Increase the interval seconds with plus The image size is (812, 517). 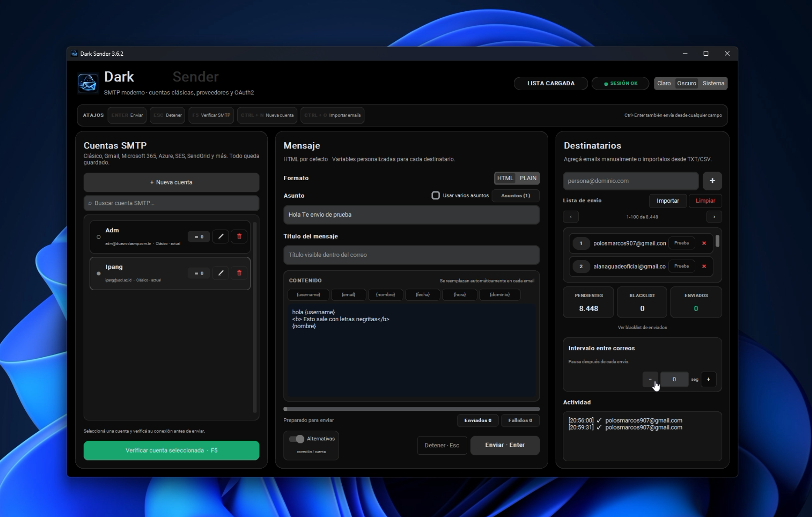708,379
